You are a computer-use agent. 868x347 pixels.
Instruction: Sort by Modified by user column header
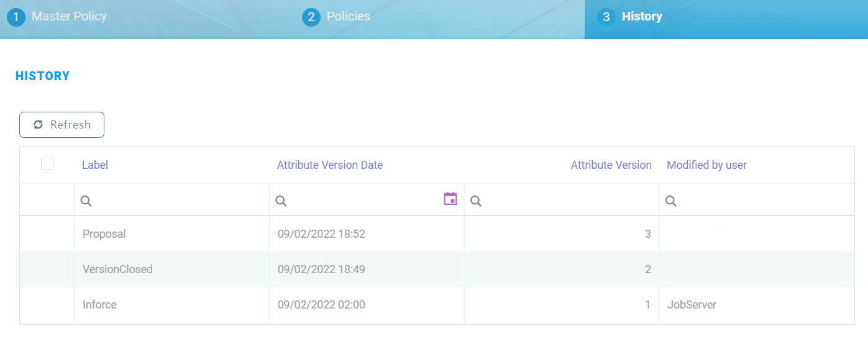[706, 165]
